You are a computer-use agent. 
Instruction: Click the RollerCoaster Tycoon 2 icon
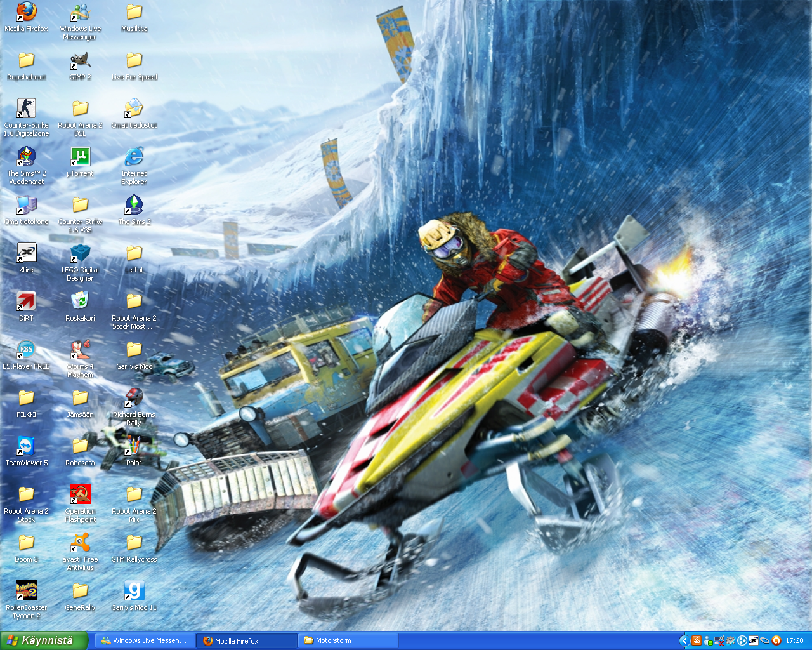26,591
